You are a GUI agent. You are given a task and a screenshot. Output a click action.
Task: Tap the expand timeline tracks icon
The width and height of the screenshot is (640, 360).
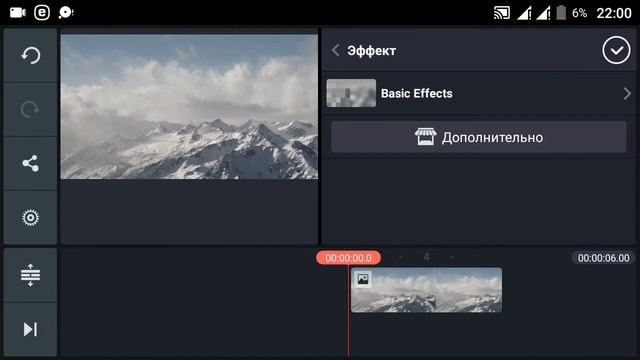[31, 275]
